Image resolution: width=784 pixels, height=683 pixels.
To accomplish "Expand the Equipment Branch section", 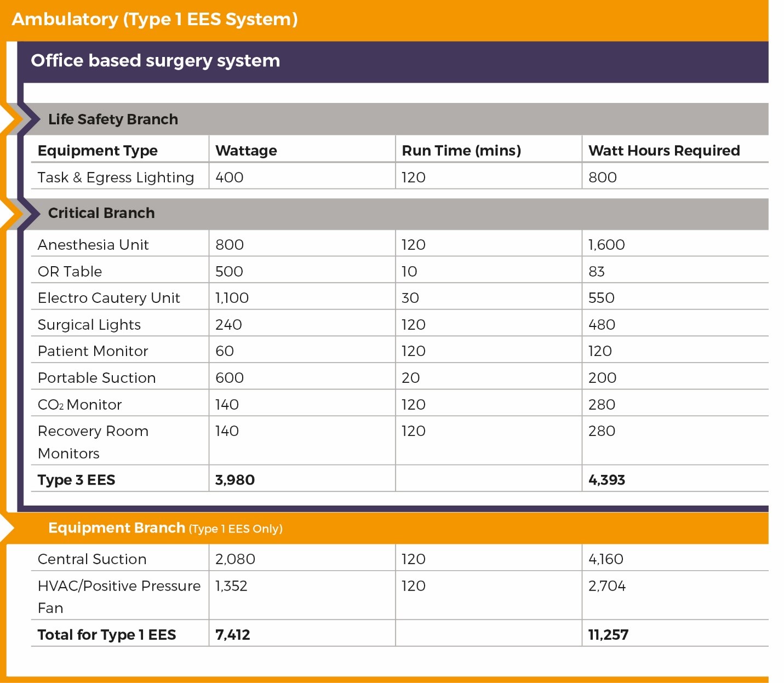I will pyautogui.click(x=117, y=527).
